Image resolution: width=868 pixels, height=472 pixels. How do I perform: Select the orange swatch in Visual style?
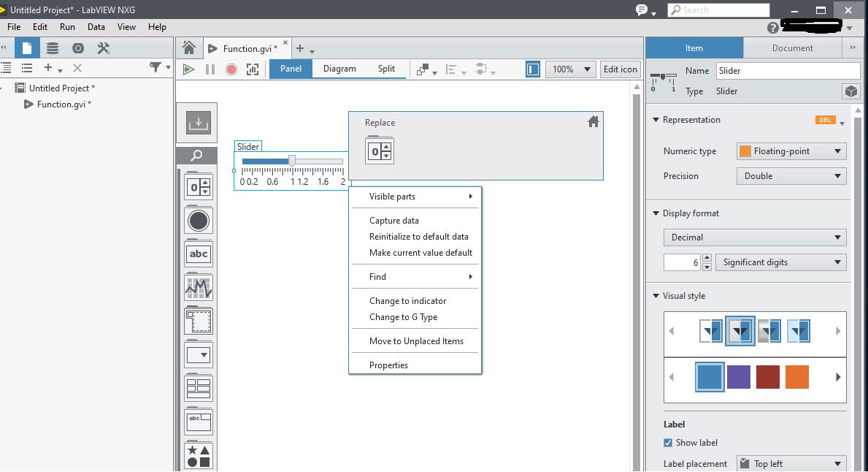(x=796, y=377)
